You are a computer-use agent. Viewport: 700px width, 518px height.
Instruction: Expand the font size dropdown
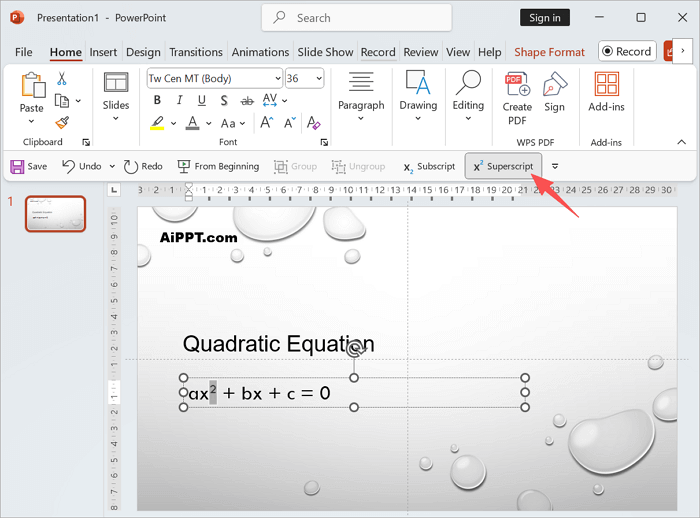click(318, 78)
